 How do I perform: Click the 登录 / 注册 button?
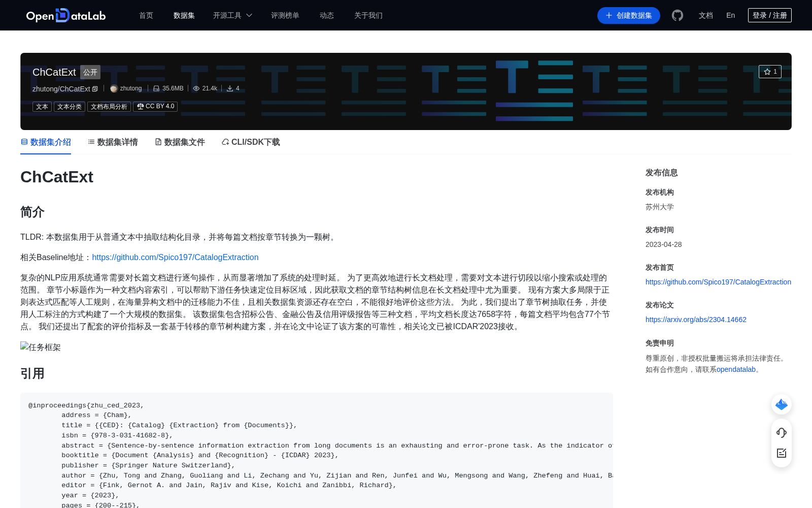770,15
